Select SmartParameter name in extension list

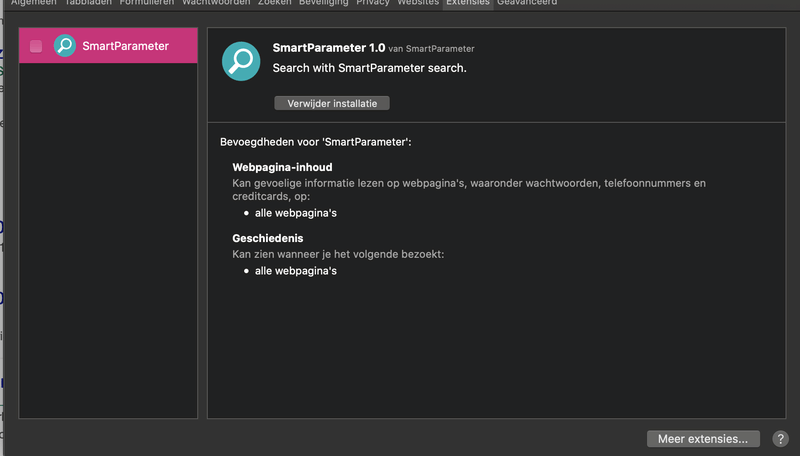(126, 46)
